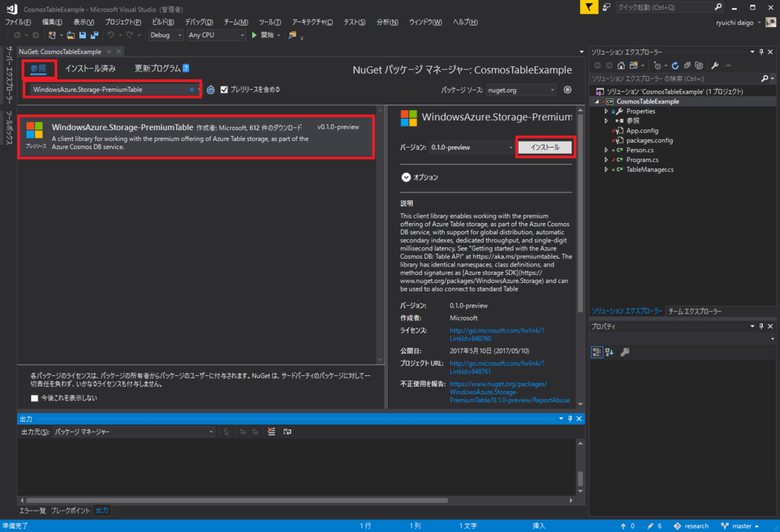Viewport: 780px width, 532px height.
Task: Click the Alphabetical sort icon in Properties panel
Action: click(609, 352)
